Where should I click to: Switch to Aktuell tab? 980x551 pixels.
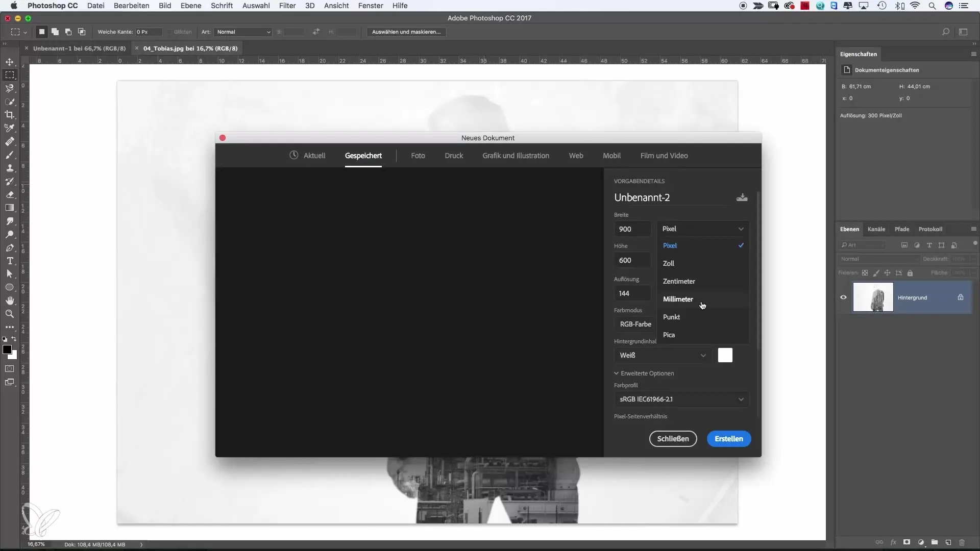307,156
